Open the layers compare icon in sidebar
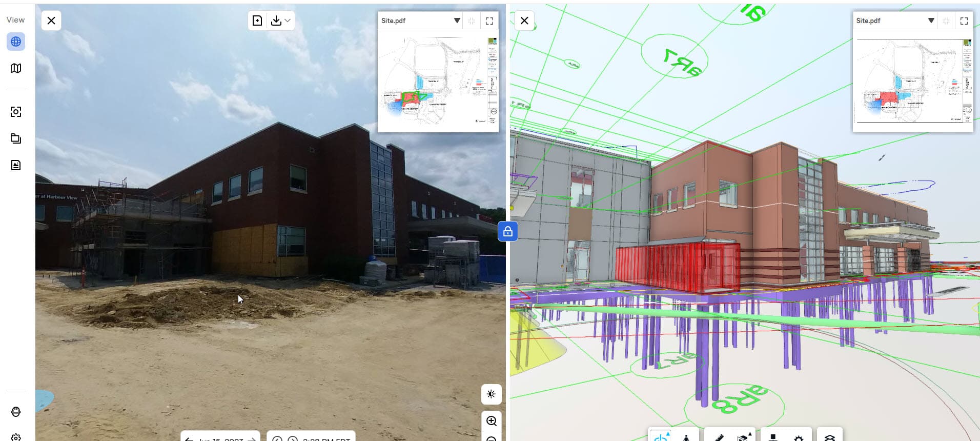The image size is (980, 441). (x=16, y=138)
